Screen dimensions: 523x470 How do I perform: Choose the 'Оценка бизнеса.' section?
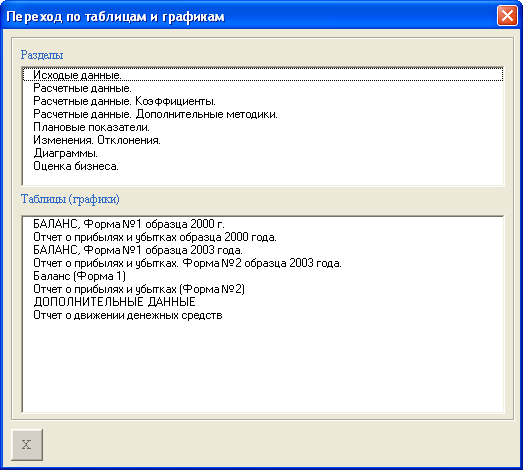click(263, 166)
